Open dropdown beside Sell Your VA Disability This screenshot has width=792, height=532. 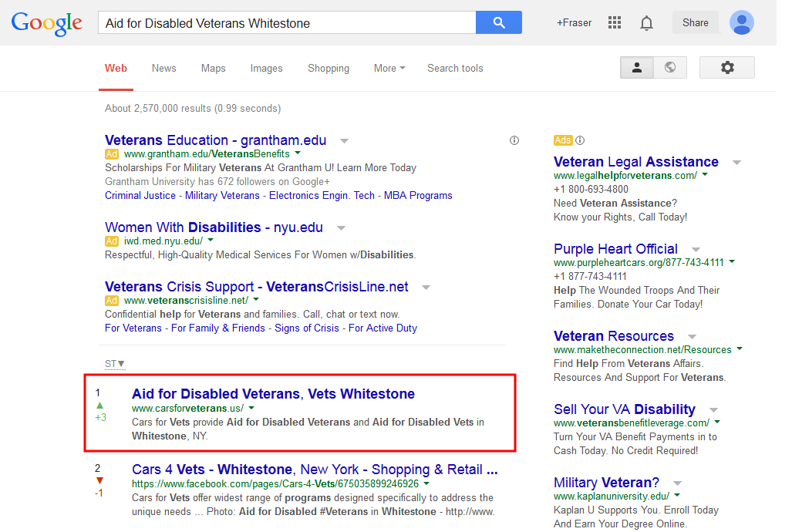713,409
